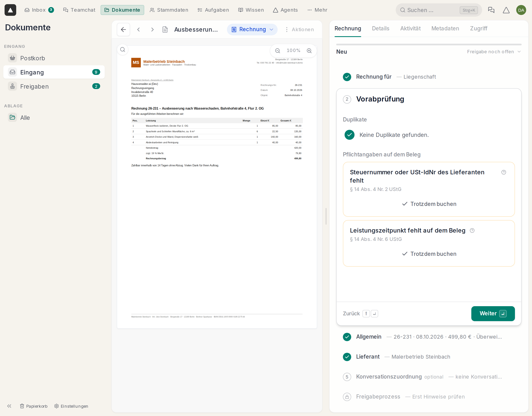Zoom out of the document preview
Screen dimensions: 532x416
pyautogui.click(x=277, y=51)
